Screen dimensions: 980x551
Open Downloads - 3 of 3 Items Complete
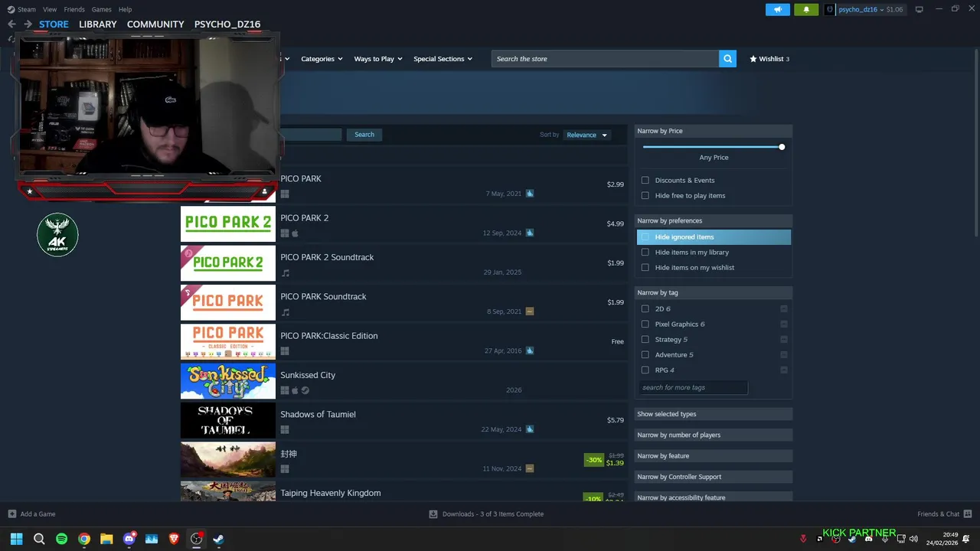coord(493,514)
